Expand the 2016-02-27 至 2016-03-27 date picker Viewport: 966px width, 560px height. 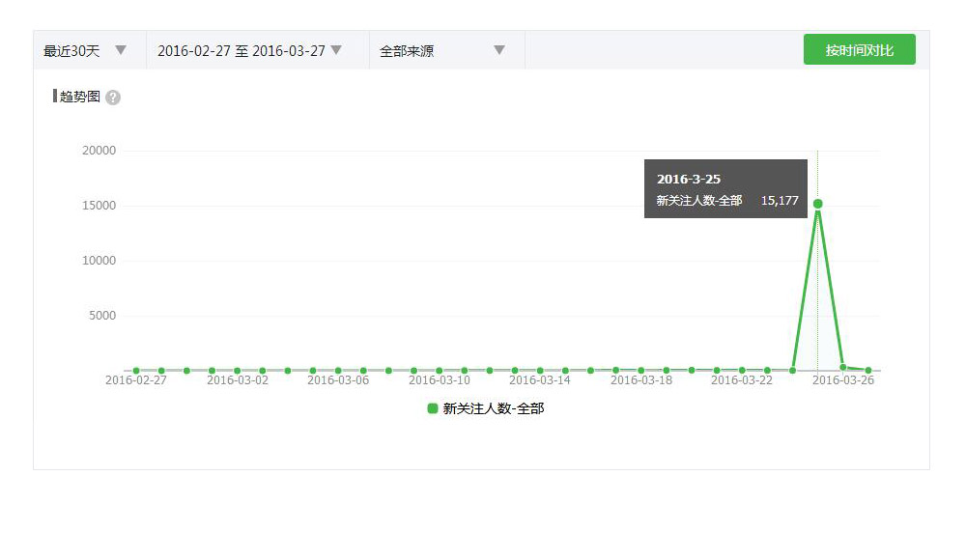[249, 50]
